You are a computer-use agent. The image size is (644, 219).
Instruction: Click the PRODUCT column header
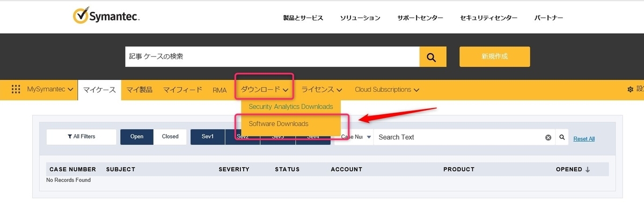coord(459,169)
